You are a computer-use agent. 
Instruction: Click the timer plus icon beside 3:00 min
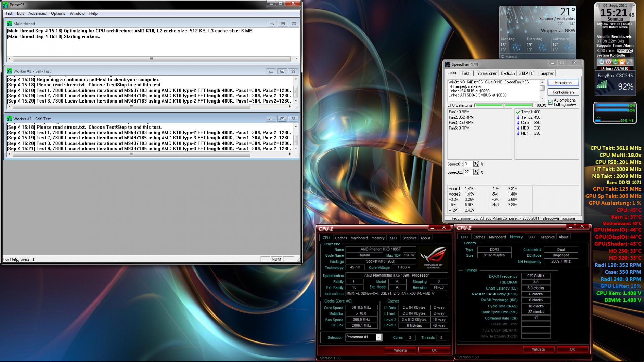point(619,51)
